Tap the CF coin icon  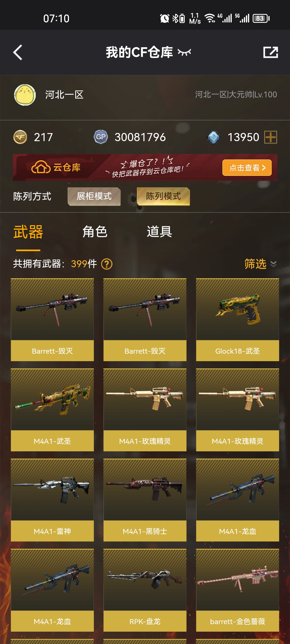20,137
